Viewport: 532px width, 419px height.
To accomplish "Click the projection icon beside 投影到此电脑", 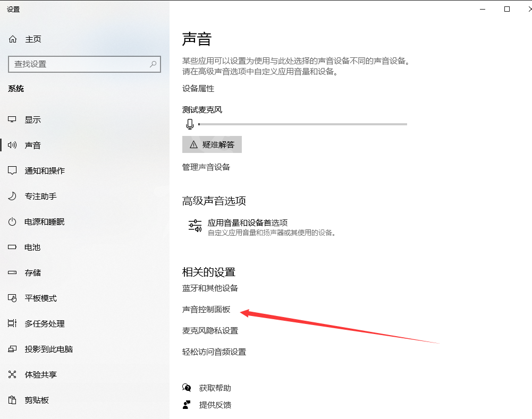I will 12,349.
